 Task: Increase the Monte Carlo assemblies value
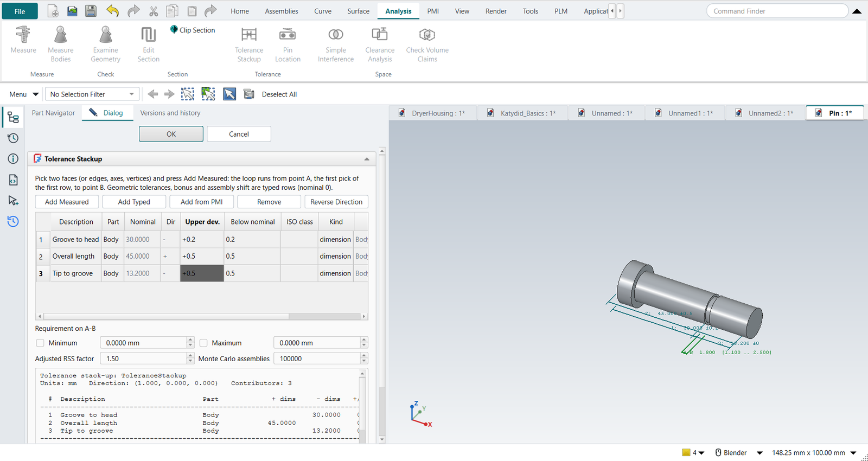(x=364, y=356)
